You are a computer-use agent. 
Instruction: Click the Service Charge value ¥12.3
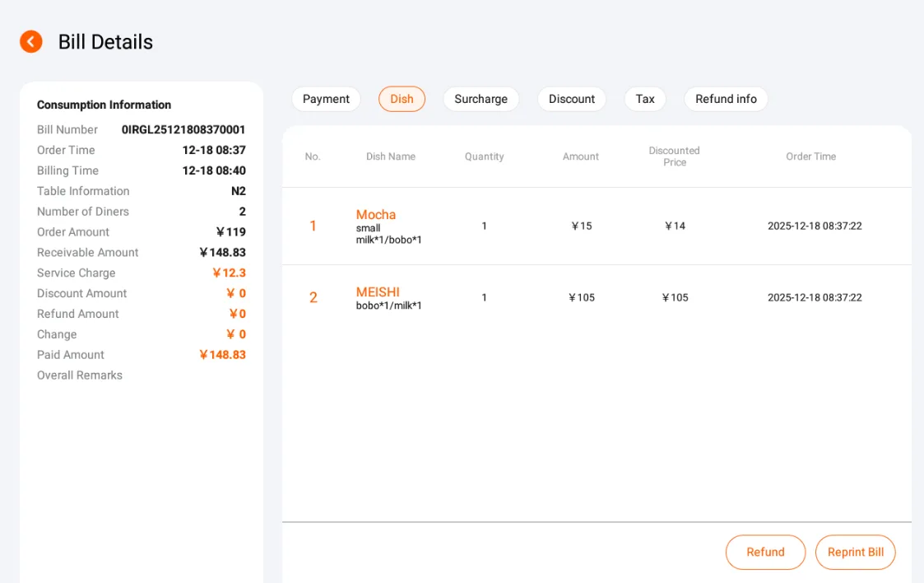pos(230,273)
